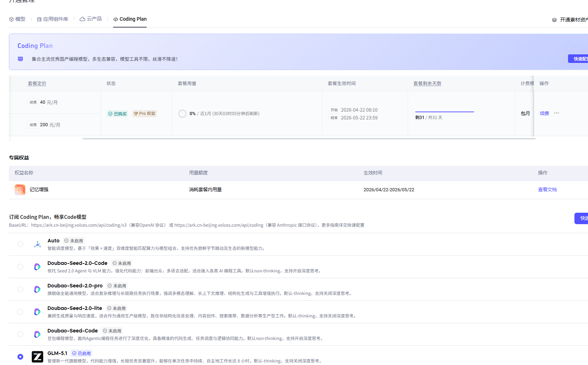The height and width of the screenshot is (365, 588).
Task: Click the GLM-5.1 Z logo icon
Action: 37,357
